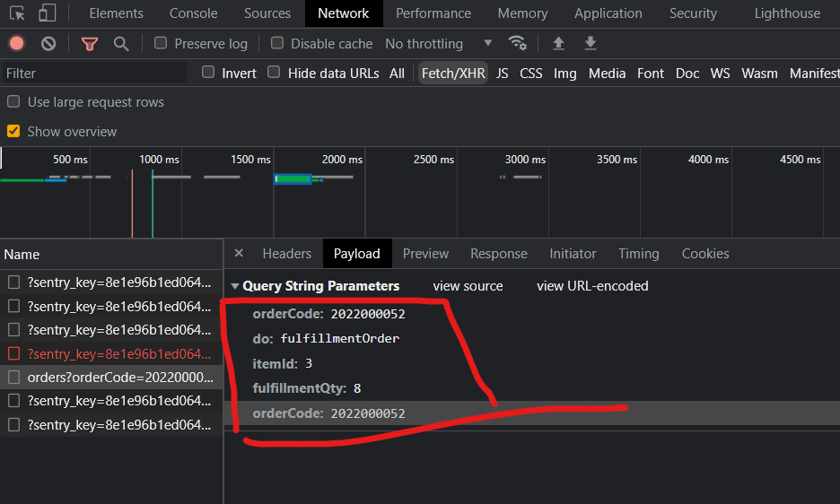The height and width of the screenshot is (504, 840).
Task: Filter requests by Media type
Action: (x=607, y=74)
